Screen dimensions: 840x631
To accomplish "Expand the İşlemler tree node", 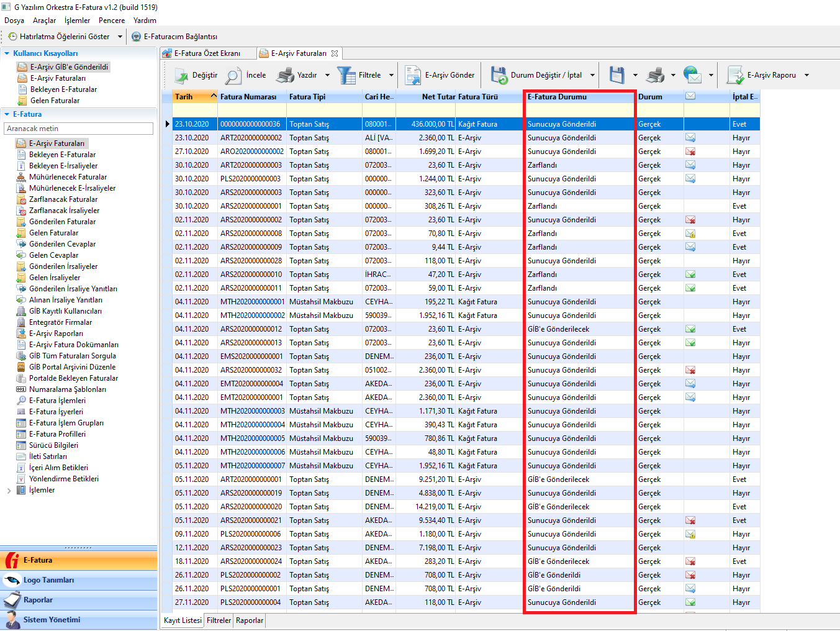I will [x=9, y=491].
